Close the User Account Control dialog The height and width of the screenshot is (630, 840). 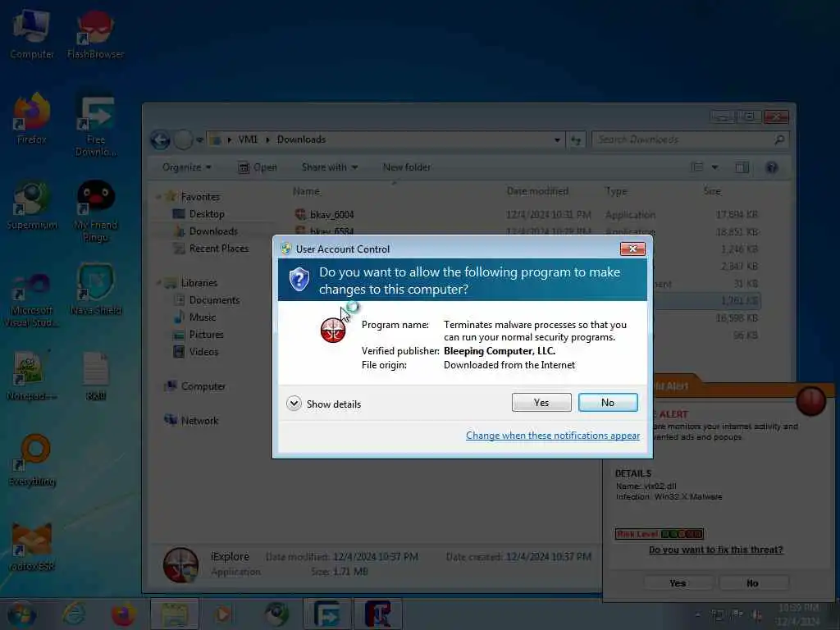click(x=632, y=249)
